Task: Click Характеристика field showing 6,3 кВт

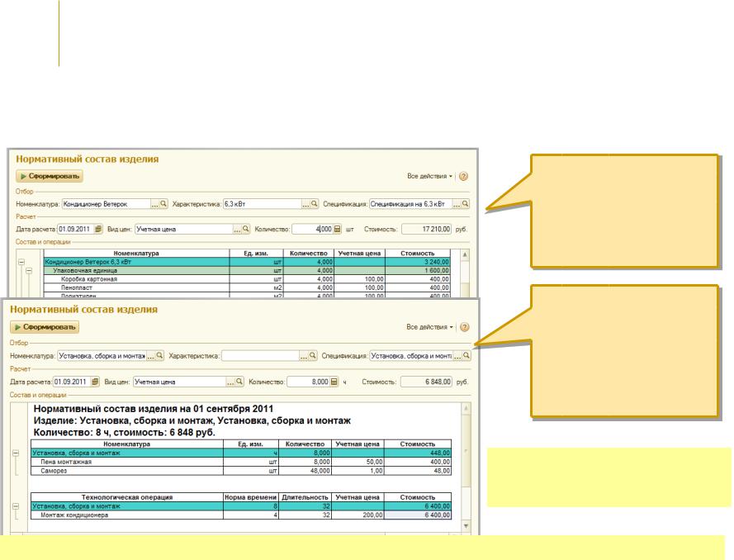Action: (263, 204)
